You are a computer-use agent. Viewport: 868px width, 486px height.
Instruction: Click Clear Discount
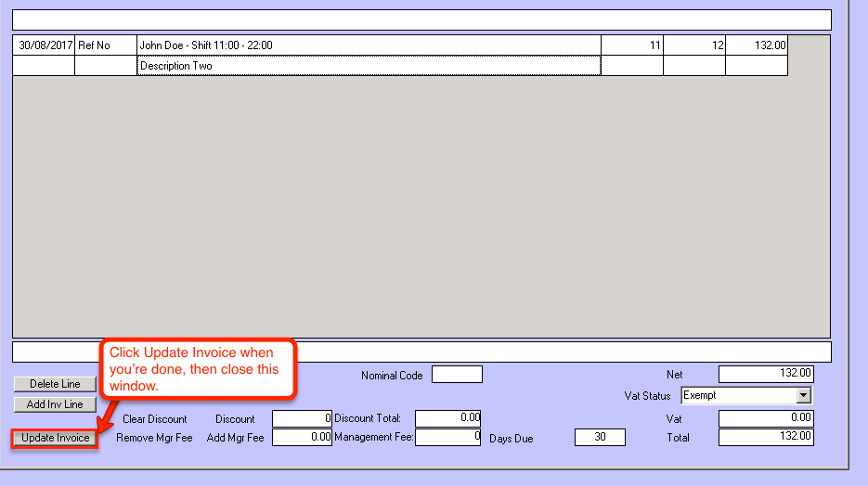pos(154,419)
